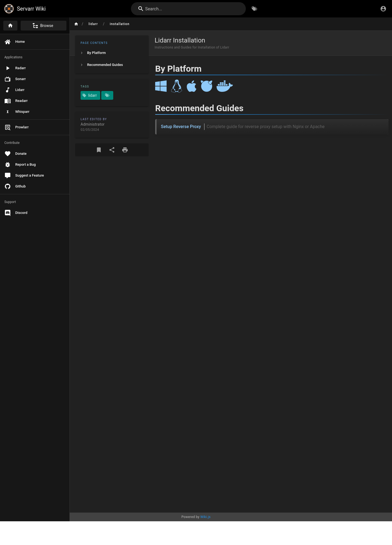The height and width of the screenshot is (545, 392).
Task: Select the lidarr tag chip
Action: tap(90, 95)
